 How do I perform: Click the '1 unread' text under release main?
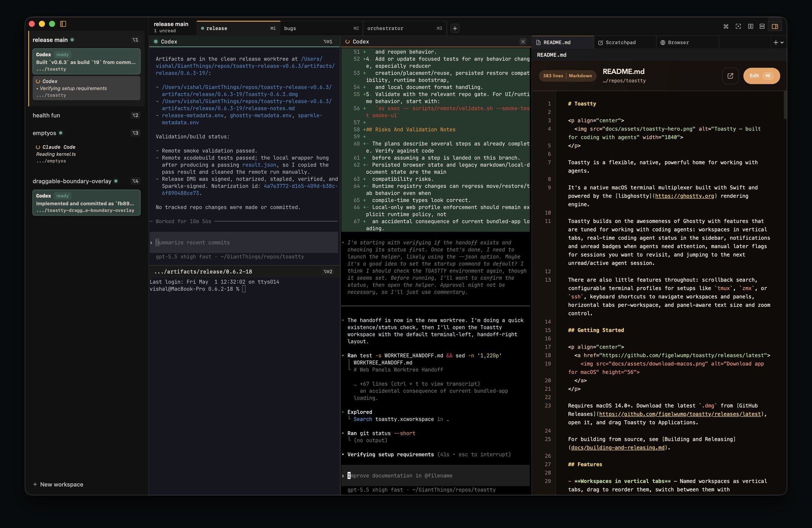(x=165, y=31)
